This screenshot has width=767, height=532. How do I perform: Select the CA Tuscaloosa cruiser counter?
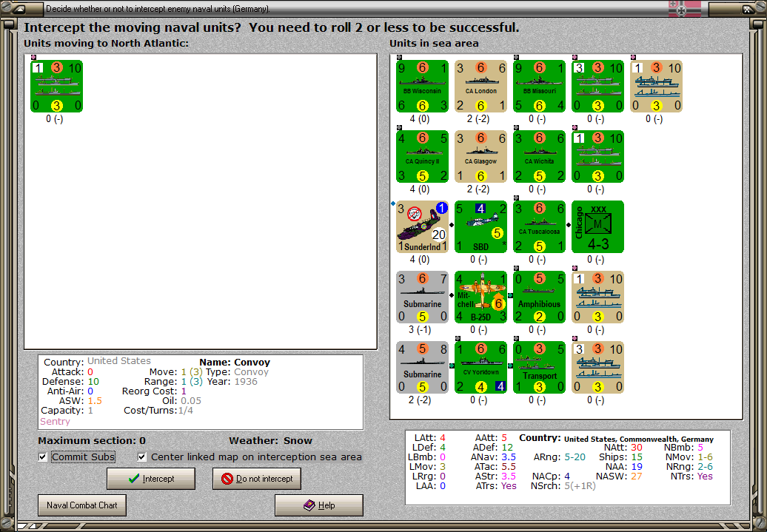[539, 227]
